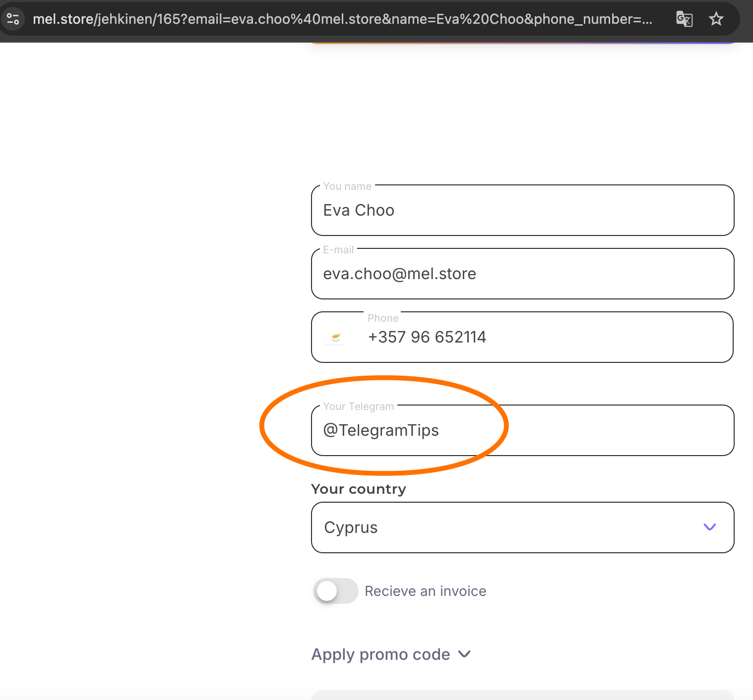Viewport: 753px width, 700px height.
Task: Click the 'Your country' heading
Action: (358, 489)
